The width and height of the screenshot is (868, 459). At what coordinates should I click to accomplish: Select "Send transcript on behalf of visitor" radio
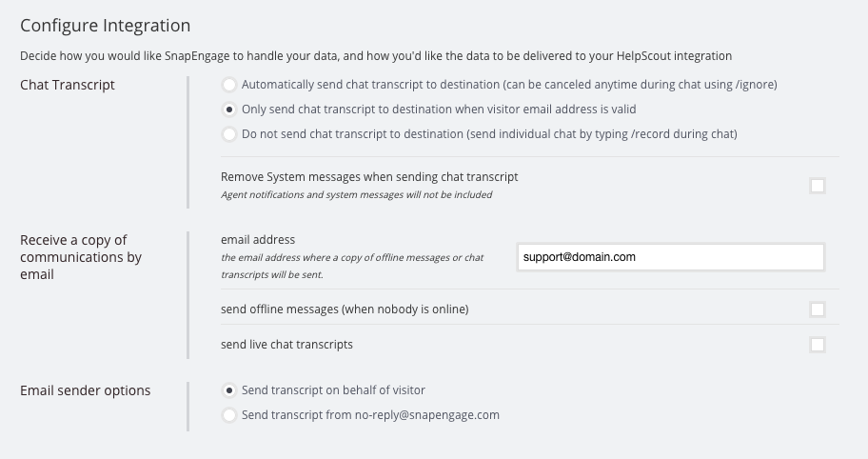point(229,390)
